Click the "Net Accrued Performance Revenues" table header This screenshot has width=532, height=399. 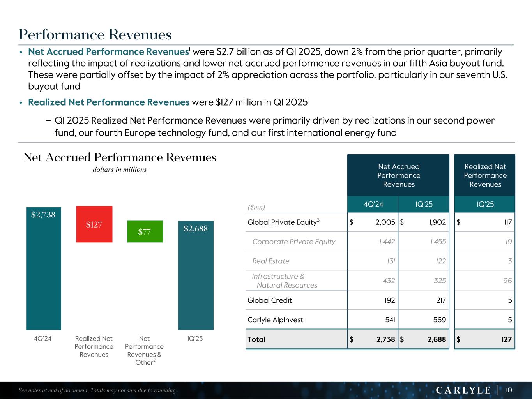pyautogui.click(x=398, y=175)
